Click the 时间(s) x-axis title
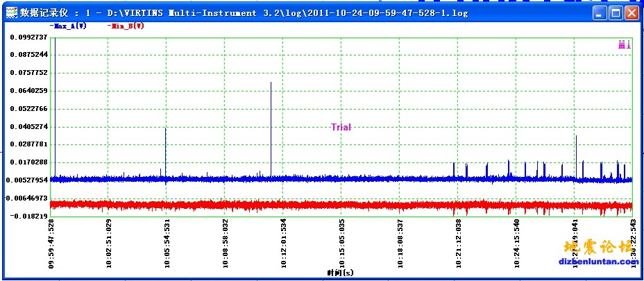The width and height of the screenshot is (644, 281). point(340,273)
